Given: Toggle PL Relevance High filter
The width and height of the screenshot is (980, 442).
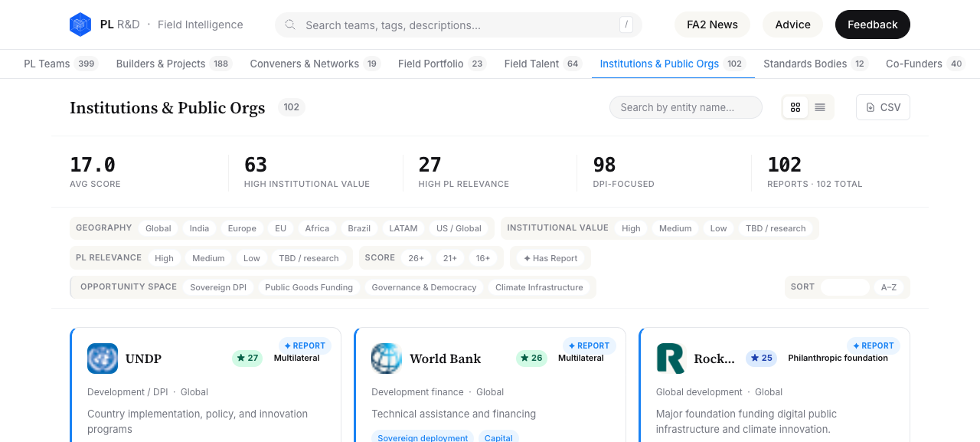Looking at the screenshot, I should (164, 258).
